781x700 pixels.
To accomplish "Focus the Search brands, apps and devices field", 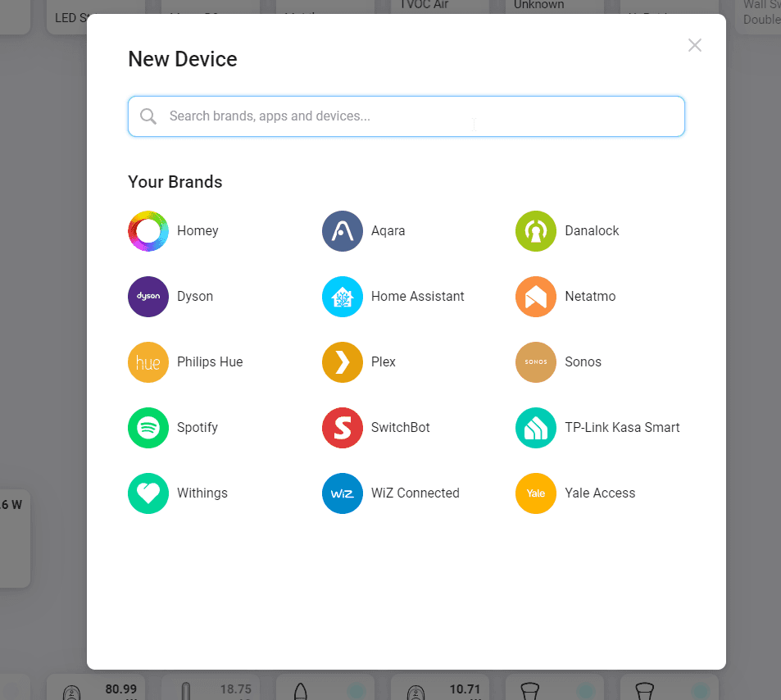I will click(418, 116).
